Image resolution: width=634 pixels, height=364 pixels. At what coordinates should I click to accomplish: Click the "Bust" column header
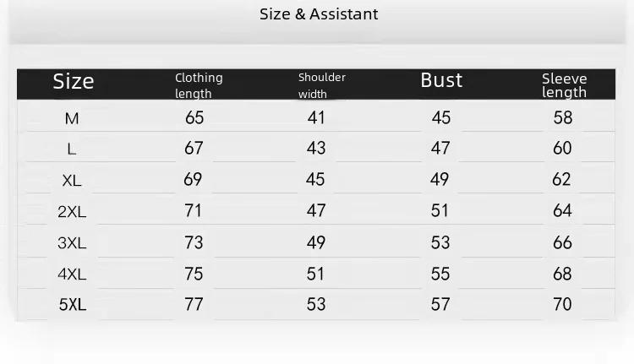(x=441, y=80)
